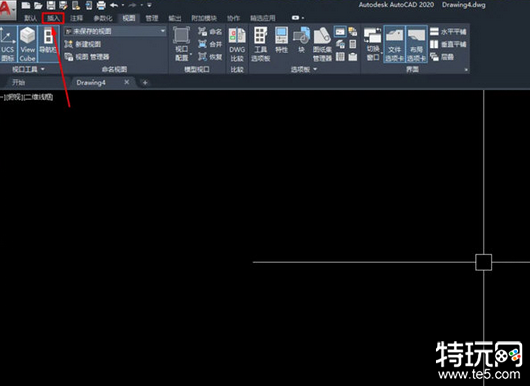Click the Open from Web & Mobile icon
Screen dimensions: 530x386
(76, 5)
